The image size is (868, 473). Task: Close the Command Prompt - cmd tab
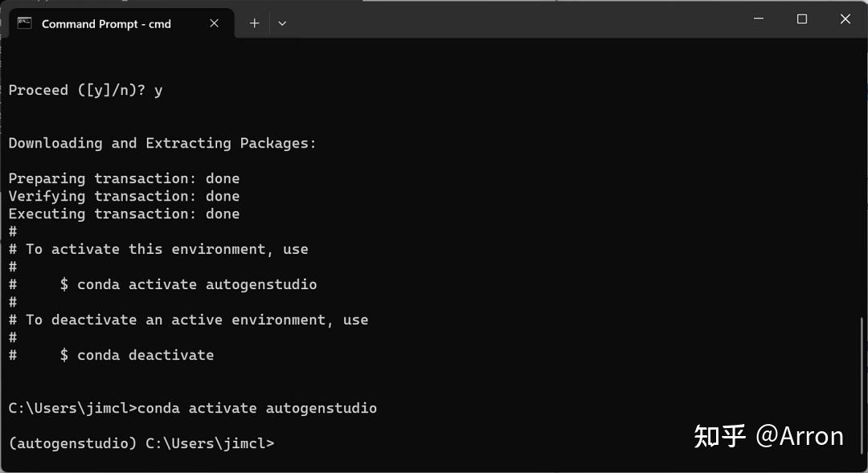214,23
